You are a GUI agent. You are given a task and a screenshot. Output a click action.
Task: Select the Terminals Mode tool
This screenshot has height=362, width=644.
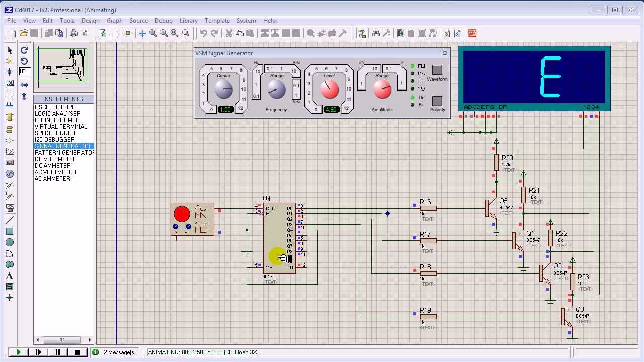[10, 130]
